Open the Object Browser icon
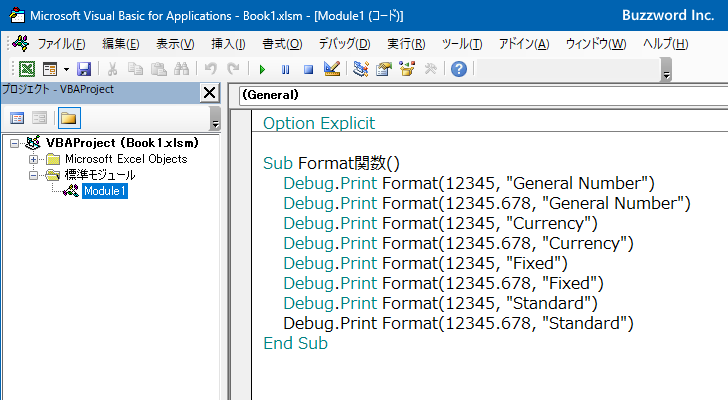The image size is (728, 400). click(x=407, y=69)
